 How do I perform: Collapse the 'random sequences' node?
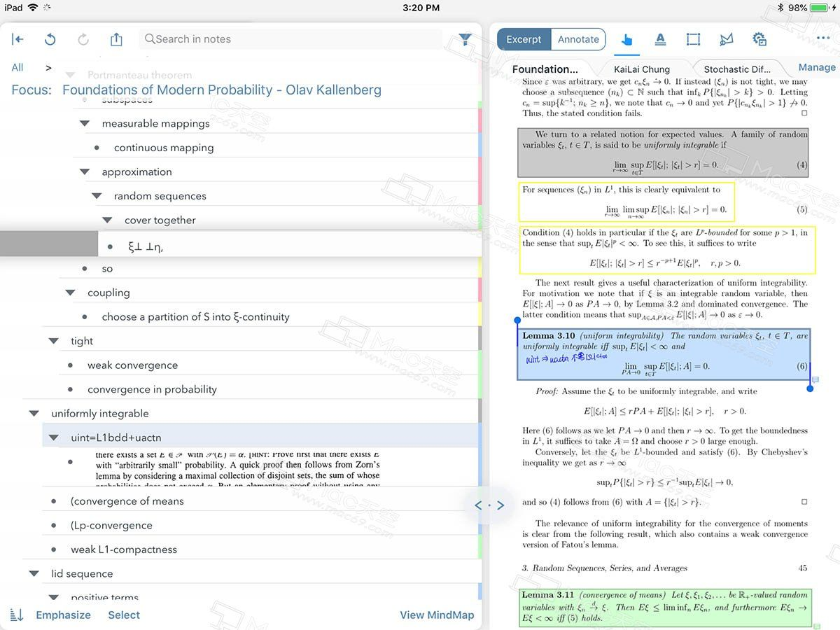pyautogui.click(x=97, y=196)
